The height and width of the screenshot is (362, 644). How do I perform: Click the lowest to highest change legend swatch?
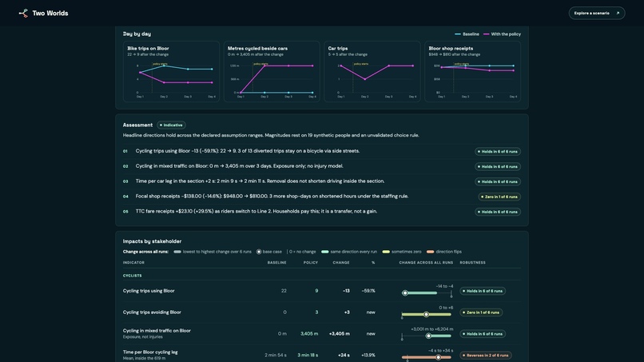tap(177, 252)
